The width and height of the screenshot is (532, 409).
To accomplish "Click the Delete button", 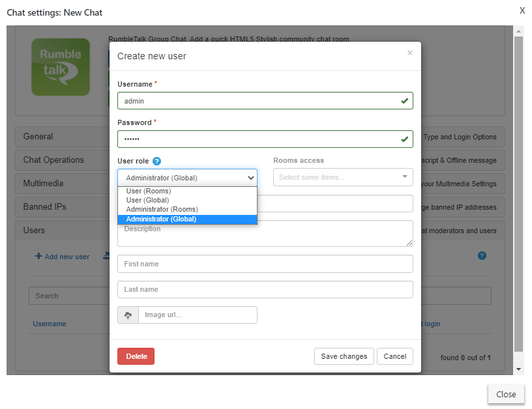I will tap(136, 356).
